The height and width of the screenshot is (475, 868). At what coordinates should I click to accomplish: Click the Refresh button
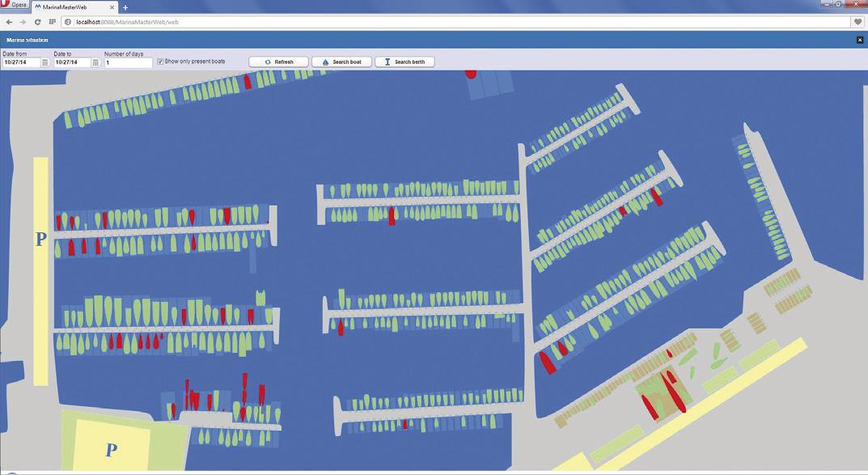[278, 62]
